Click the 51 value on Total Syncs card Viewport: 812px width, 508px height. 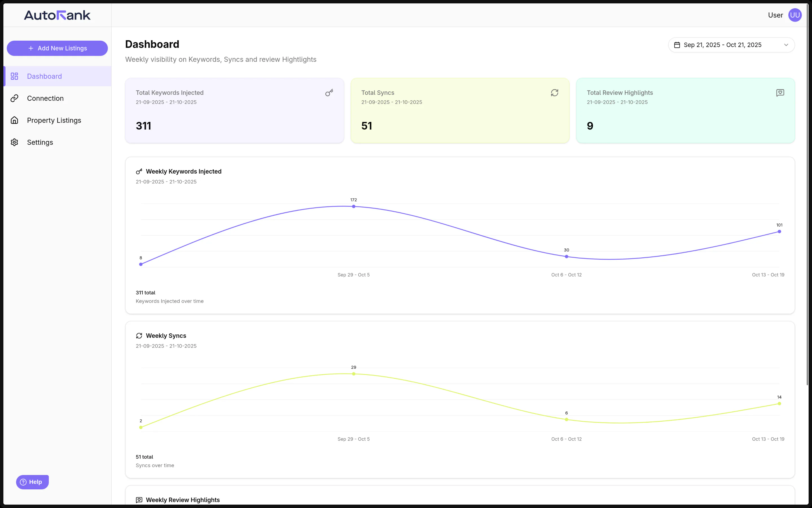tap(367, 126)
